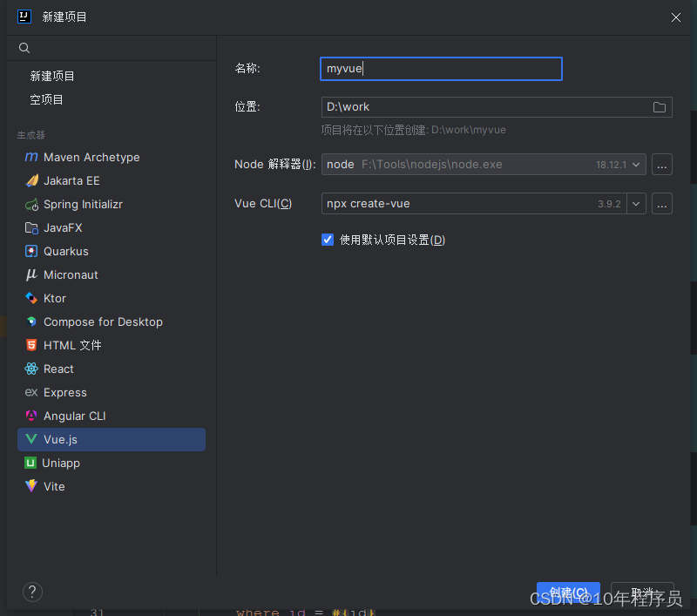Choose Angular CLI generator

point(112,416)
